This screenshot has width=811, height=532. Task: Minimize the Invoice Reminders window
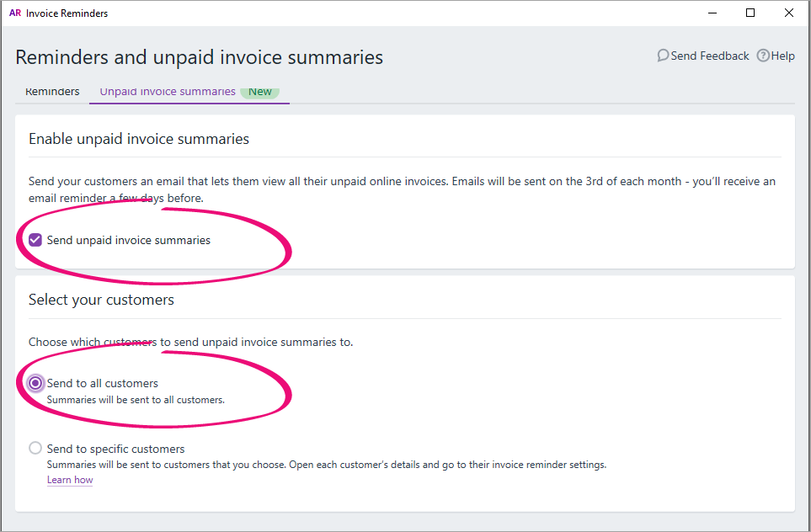click(x=712, y=13)
